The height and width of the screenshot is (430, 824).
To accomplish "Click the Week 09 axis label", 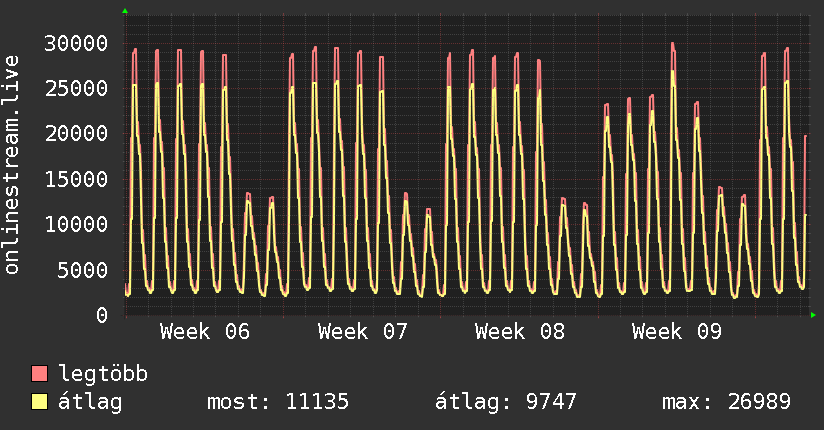I will click(x=676, y=332).
